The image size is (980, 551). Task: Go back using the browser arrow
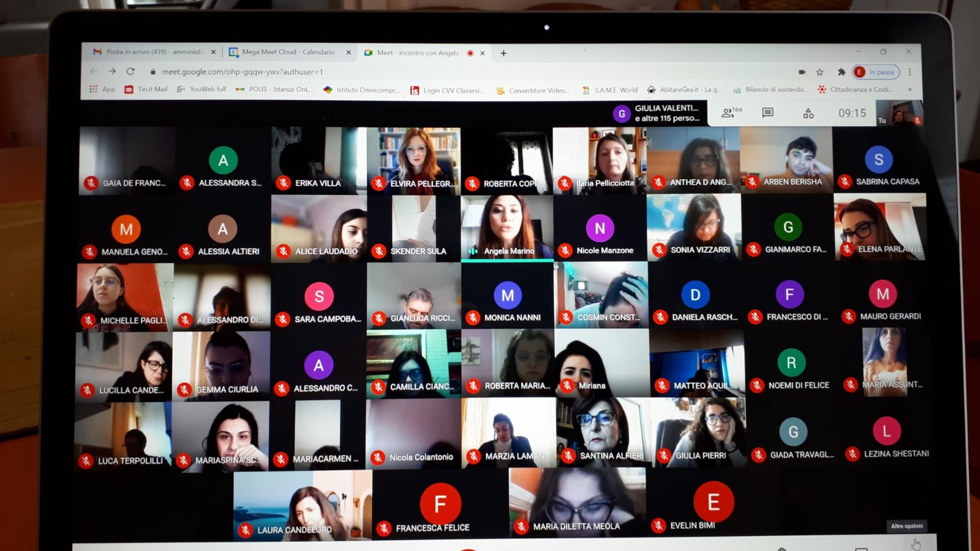tap(94, 72)
